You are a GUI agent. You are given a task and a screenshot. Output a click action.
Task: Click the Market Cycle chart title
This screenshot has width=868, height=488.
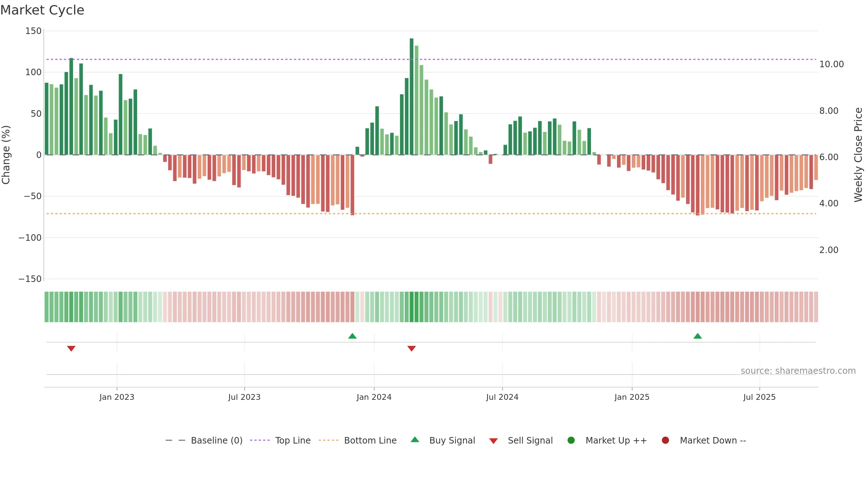click(42, 10)
